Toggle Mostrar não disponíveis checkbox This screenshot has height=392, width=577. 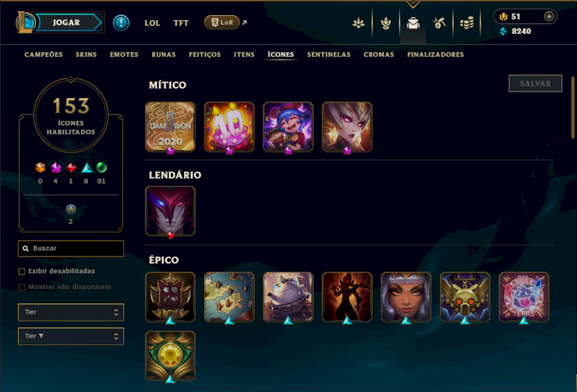point(22,288)
